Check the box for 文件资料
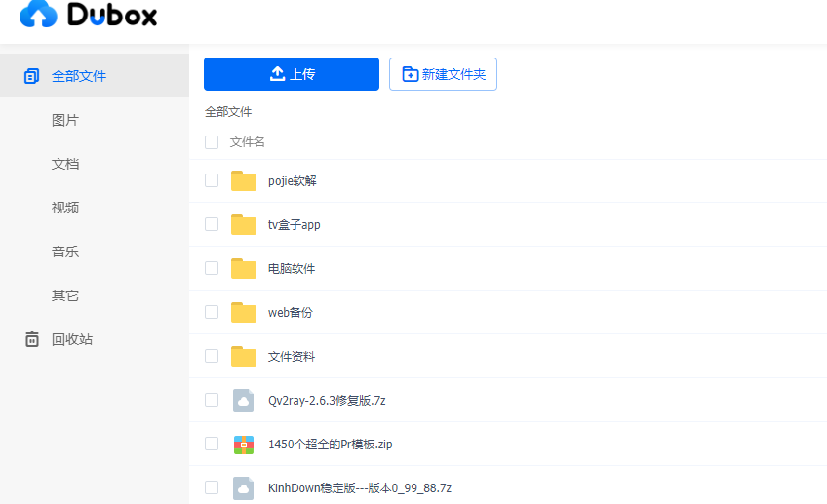Image resolution: width=827 pixels, height=504 pixels. point(212,356)
